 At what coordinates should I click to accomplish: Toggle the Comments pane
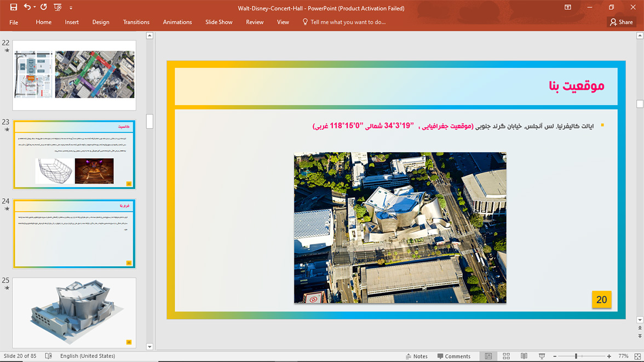point(454,356)
